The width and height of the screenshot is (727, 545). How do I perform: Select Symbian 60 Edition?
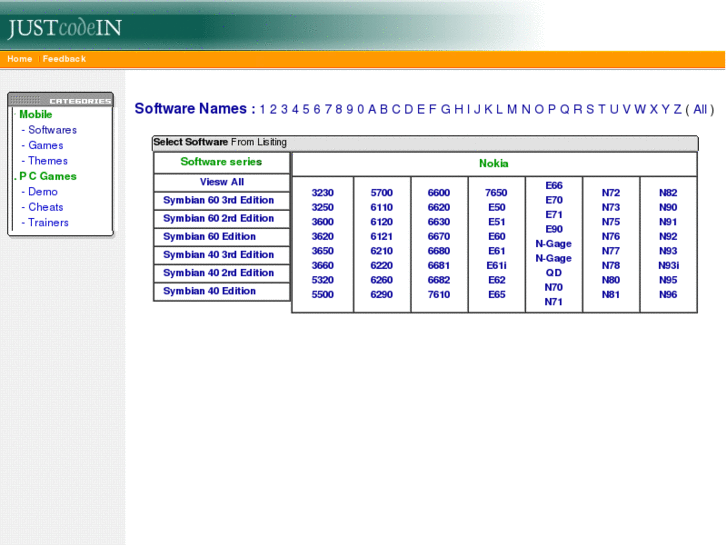tap(209, 237)
